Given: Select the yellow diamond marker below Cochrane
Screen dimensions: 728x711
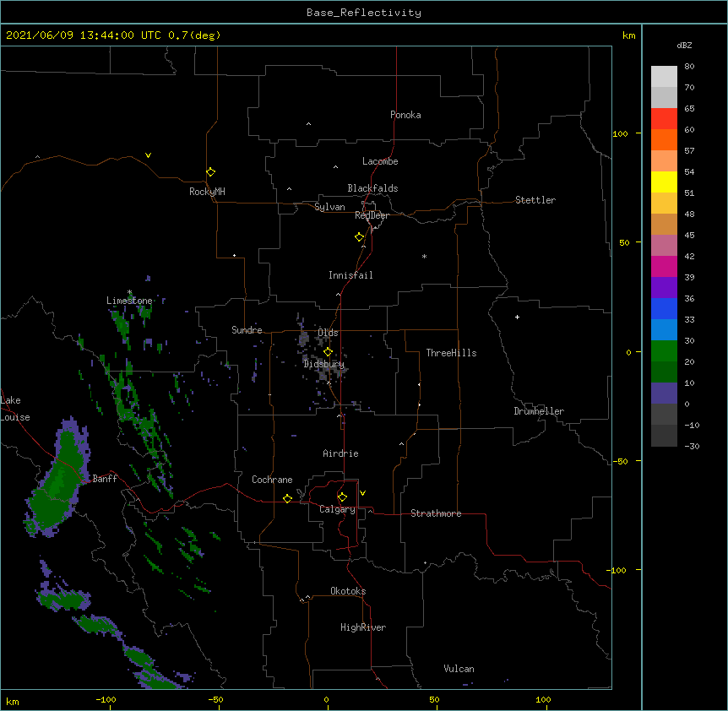Looking at the screenshot, I should click(x=287, y=498).
